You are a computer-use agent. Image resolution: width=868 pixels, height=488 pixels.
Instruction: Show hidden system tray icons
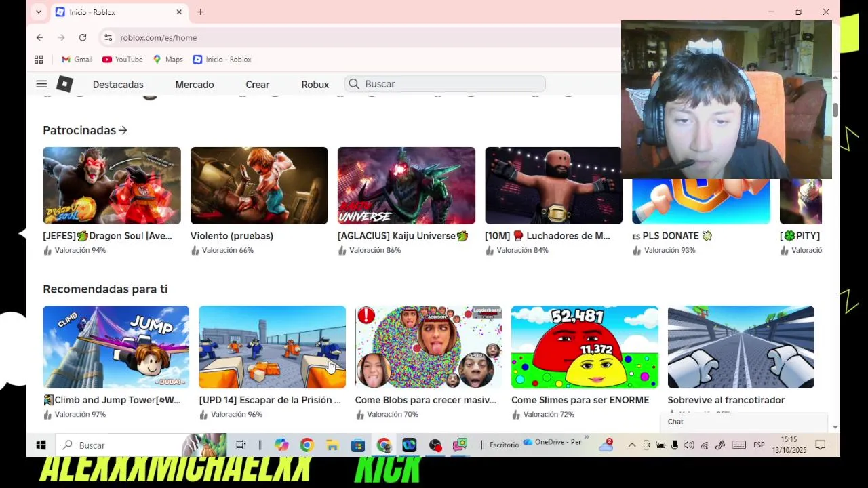[x=632, y=445]
